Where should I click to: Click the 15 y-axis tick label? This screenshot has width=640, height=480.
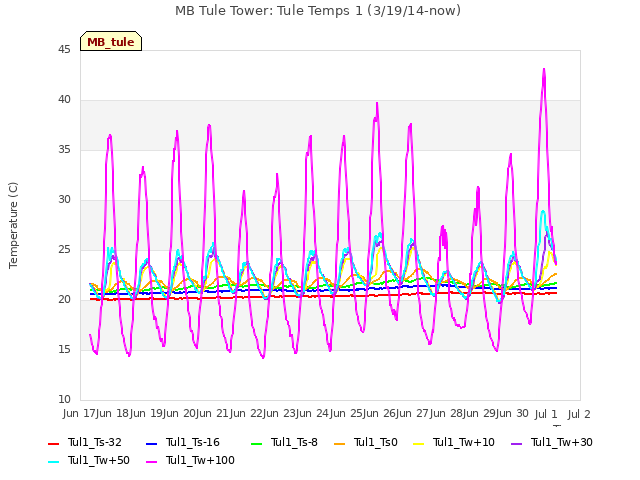pos(64,350)
